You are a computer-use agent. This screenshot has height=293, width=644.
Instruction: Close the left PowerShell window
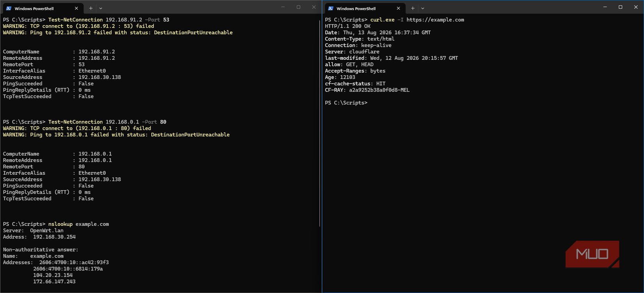point(314,7)
